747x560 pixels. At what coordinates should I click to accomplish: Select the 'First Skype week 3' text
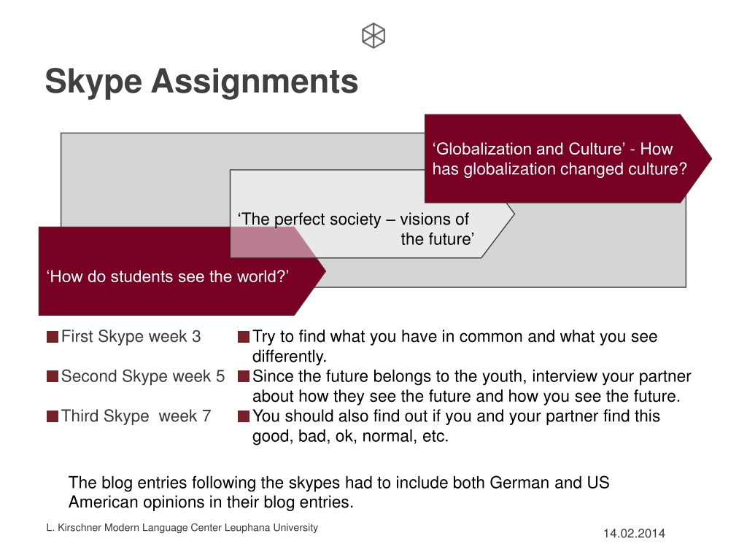131,337
